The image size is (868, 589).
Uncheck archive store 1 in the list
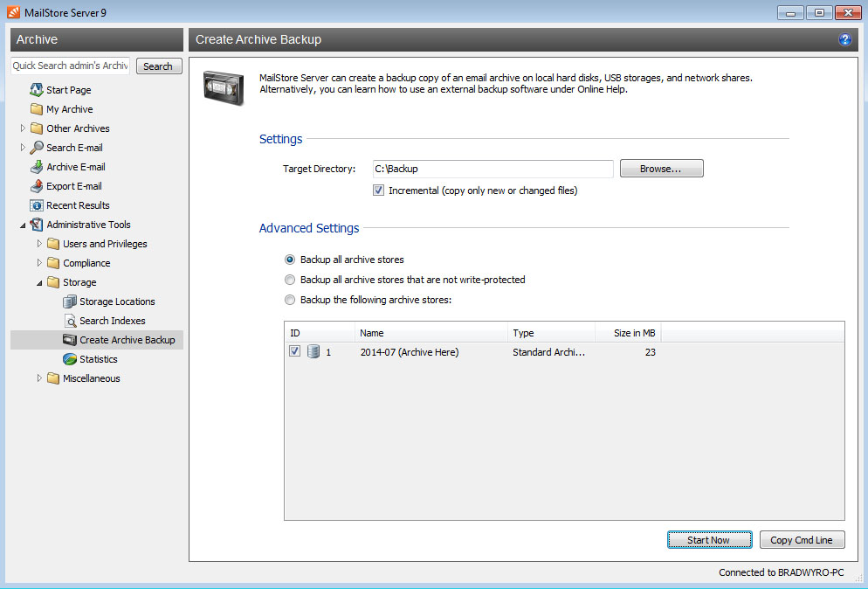click(x=295, y=352)
